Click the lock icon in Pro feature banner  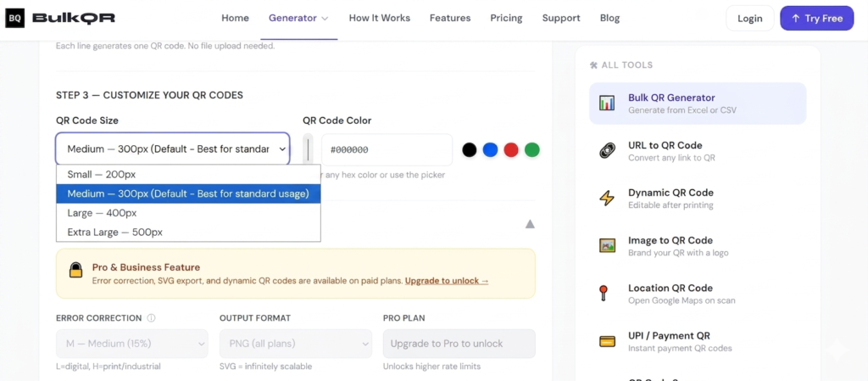pyautogui.click(x=75, y=270)
